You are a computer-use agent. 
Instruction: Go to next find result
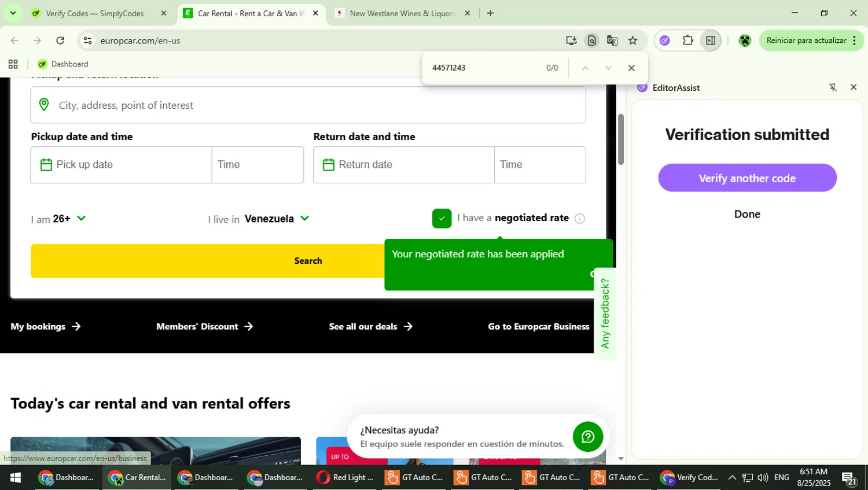click(x=608, y=68)
